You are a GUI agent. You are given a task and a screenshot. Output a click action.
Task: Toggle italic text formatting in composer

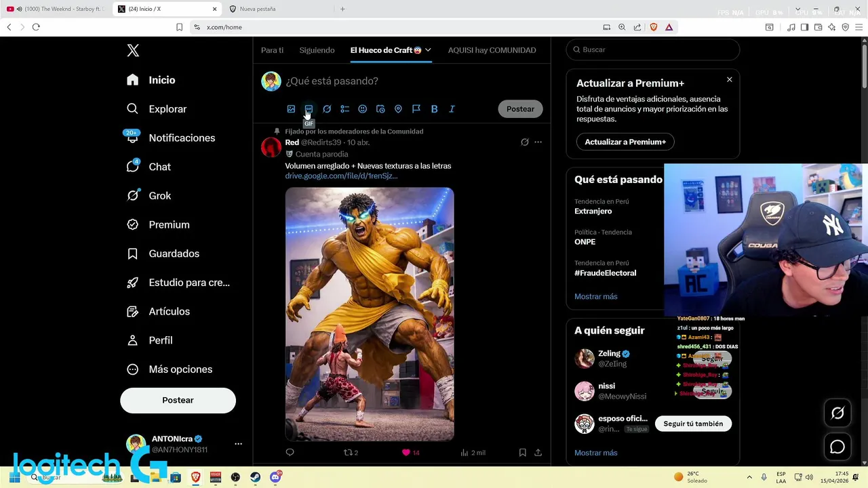click(452, 109)
